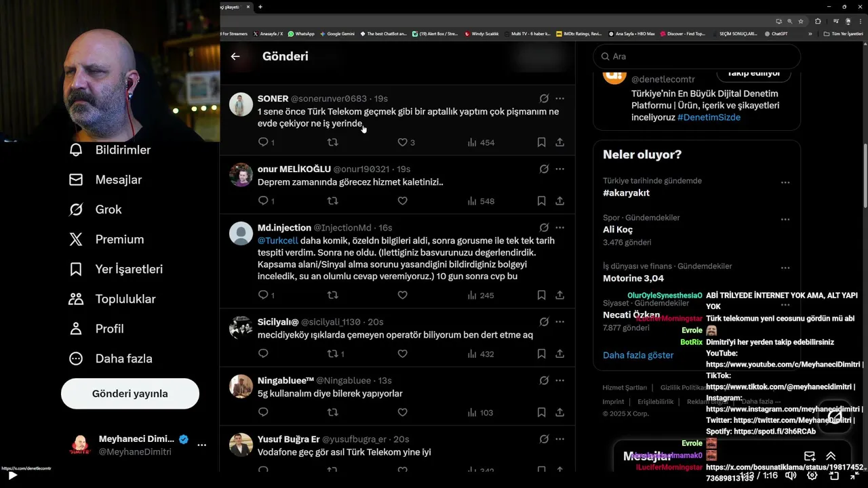
Task: Click the back arrow next to Gönderi
Action: (x=235, y=56)
